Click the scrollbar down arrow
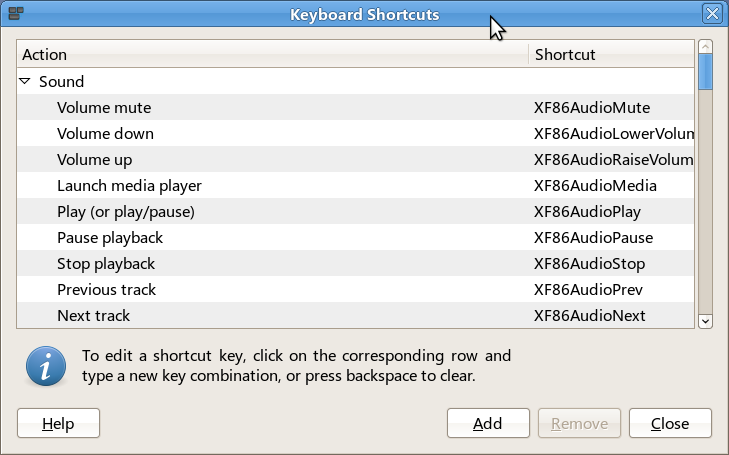729x455 pixels. [705, 321]
